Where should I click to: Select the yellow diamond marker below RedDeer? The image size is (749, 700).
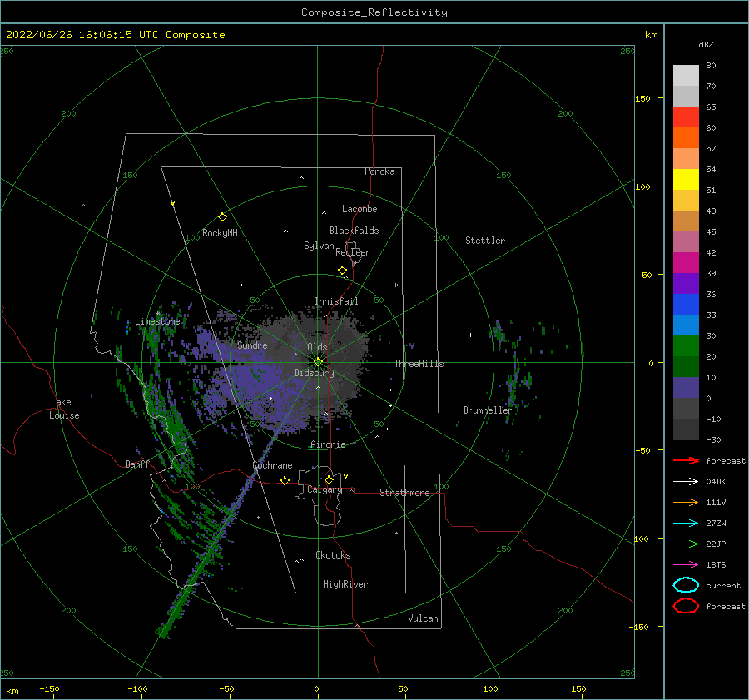coord(342,271)
